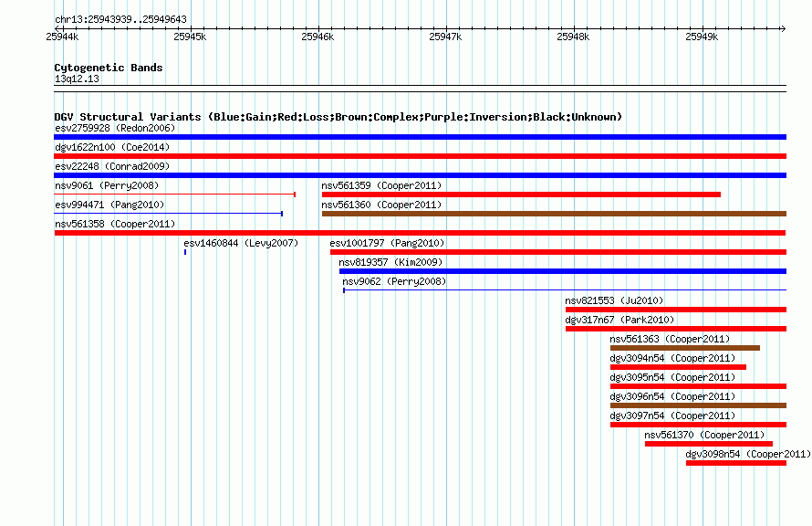Click the 25945k ruler tick label
This screenshot has height=526, width=812.
[x=190, y=37]
